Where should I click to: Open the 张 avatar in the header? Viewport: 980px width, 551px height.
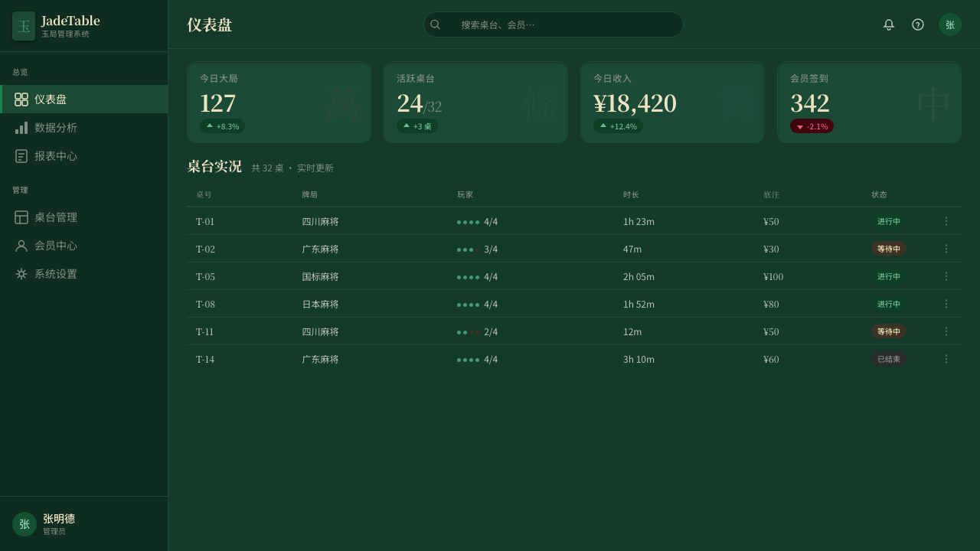click(950, 24)
